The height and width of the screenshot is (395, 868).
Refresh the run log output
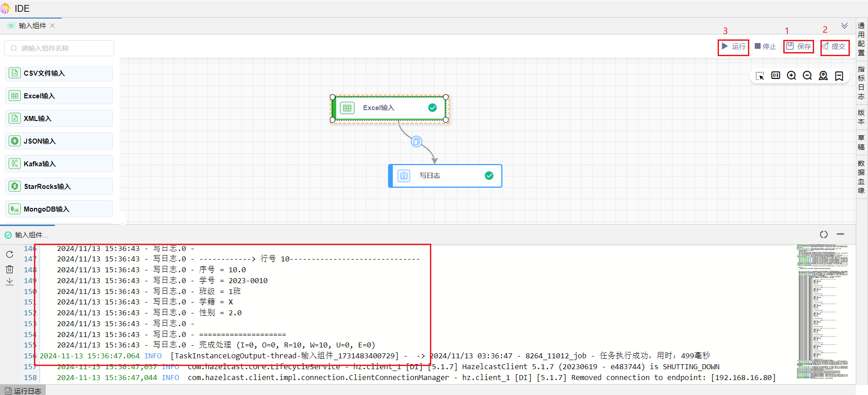point(10,255)
